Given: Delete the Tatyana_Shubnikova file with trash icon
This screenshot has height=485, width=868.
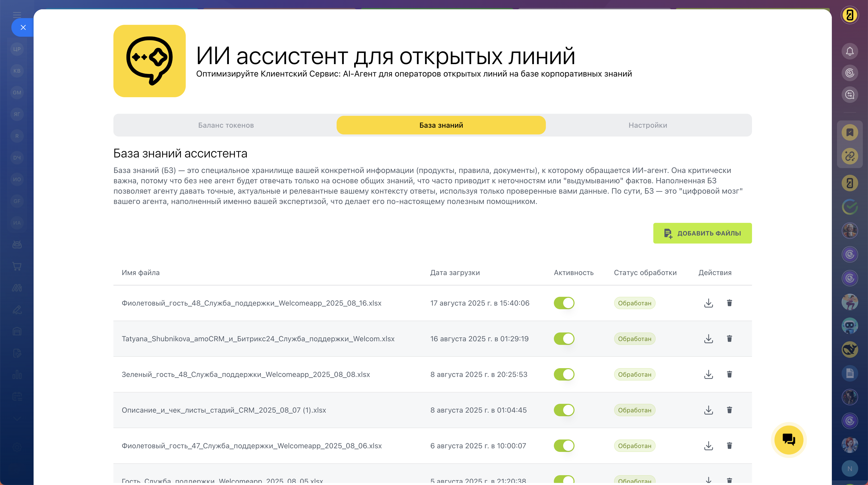Looking at the screenshot, I should click(x=729, y=339).
